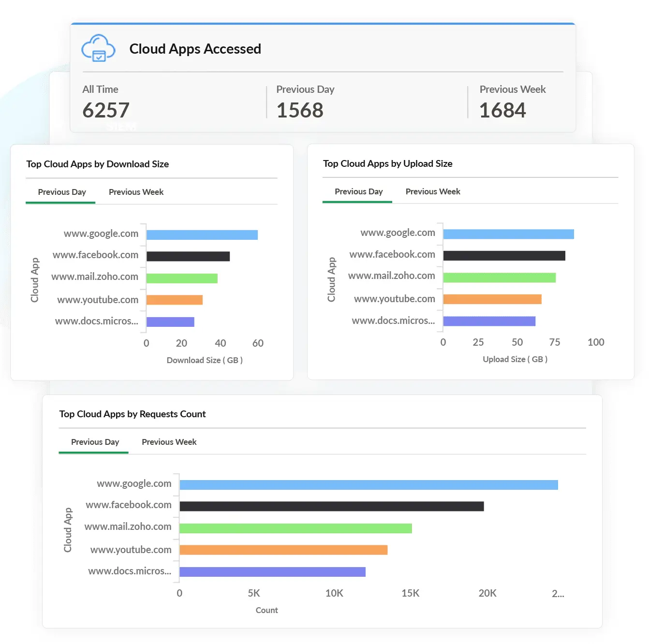The height and width of the screenshot is (644, 649).
Task: Click www.google.com label in Requests Count chart
Action: click(x=134, y=483)
